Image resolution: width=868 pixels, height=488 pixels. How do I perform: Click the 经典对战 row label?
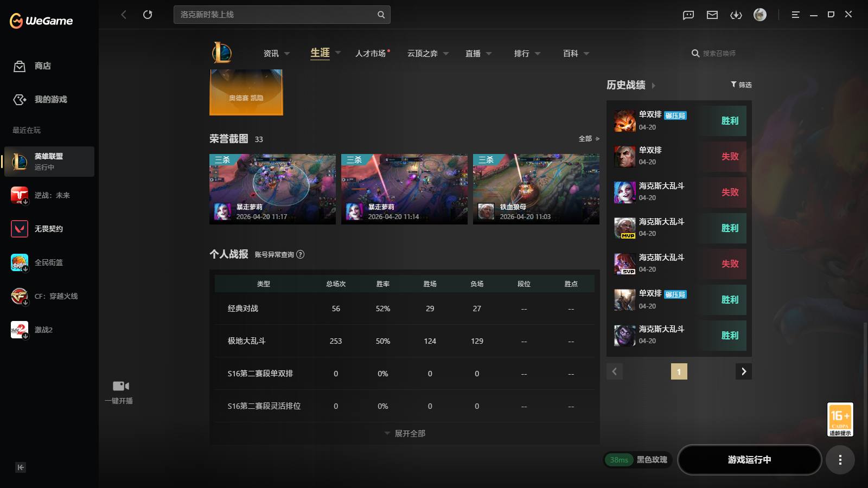tap(243, 309)
